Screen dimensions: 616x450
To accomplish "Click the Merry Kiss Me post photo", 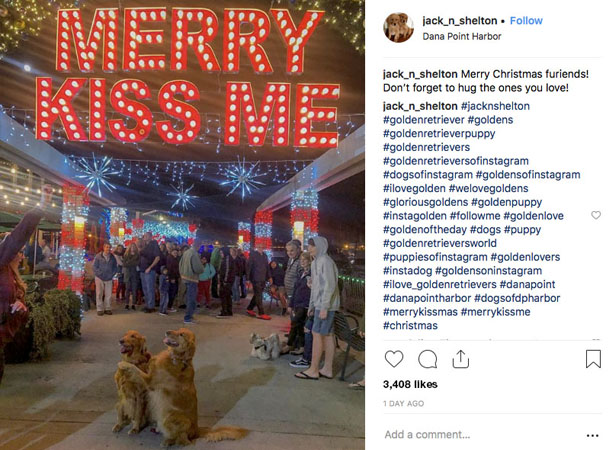I will coord(182,225).
